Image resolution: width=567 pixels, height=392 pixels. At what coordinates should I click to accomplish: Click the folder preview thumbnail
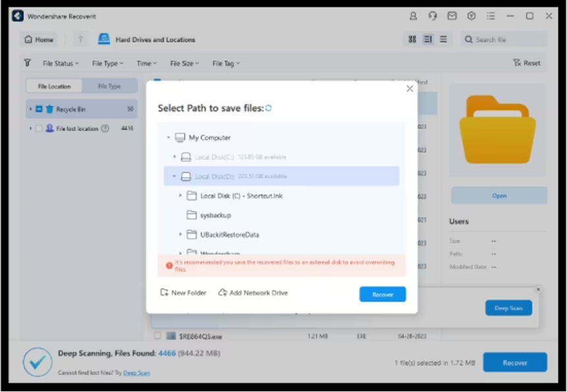coord(498,130)
